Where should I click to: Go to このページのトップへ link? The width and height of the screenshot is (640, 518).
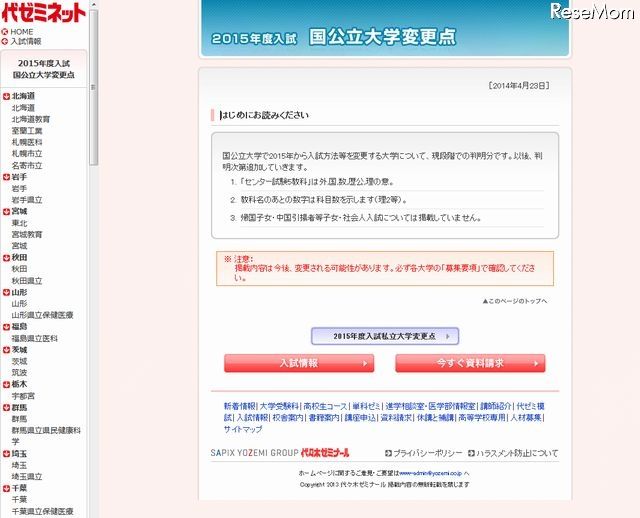(515, 301)
